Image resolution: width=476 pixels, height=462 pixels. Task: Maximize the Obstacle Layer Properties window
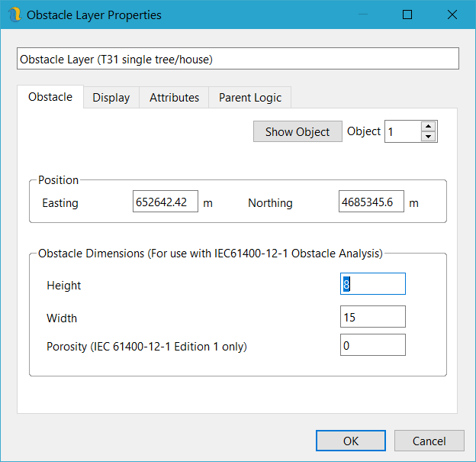pos(407,15)
